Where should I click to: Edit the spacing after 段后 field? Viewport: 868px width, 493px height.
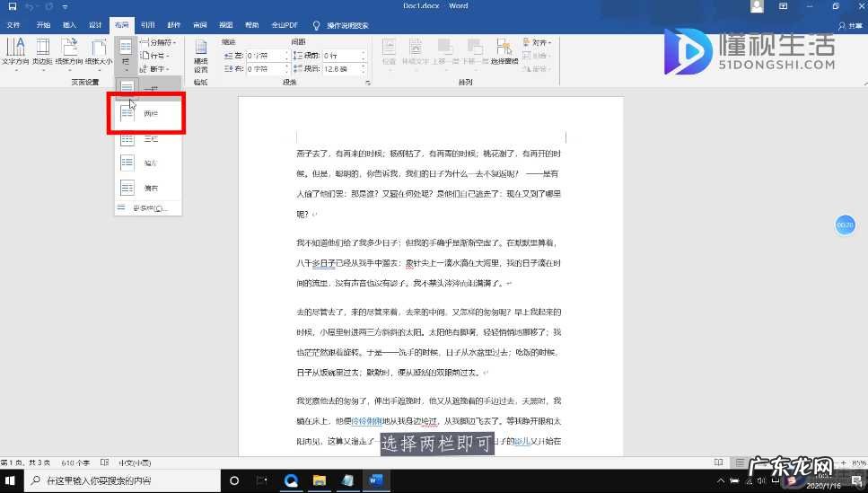pyautogui.click(x=345, y=68)
